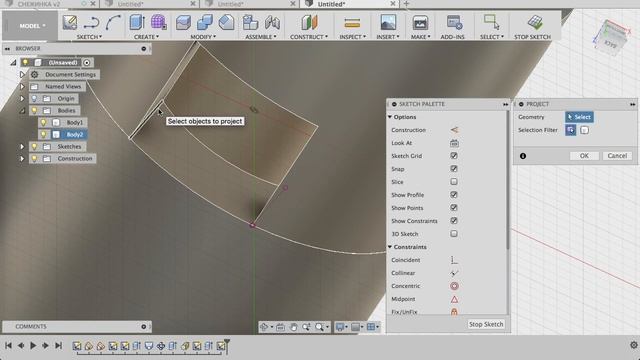This screenshot has height=360, width=640.
Task: Collapse the Bodies folder
Action: (x=22, y=111)
